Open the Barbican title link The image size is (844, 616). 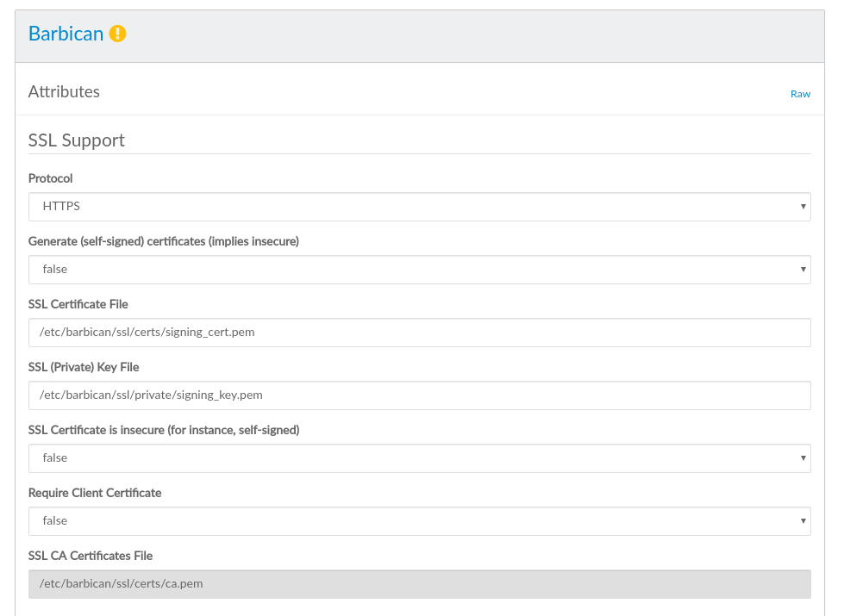(x=66, y=34)
